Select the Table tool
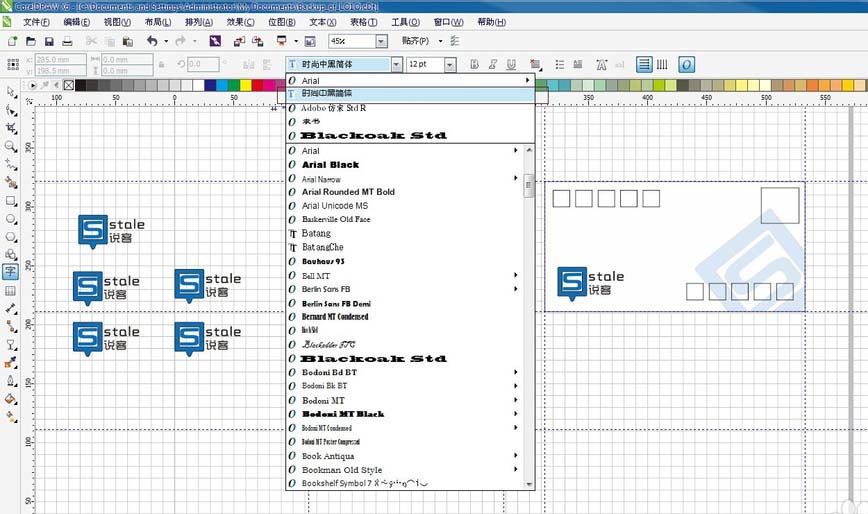The image size is (868, 514). (x=11, y=290)
